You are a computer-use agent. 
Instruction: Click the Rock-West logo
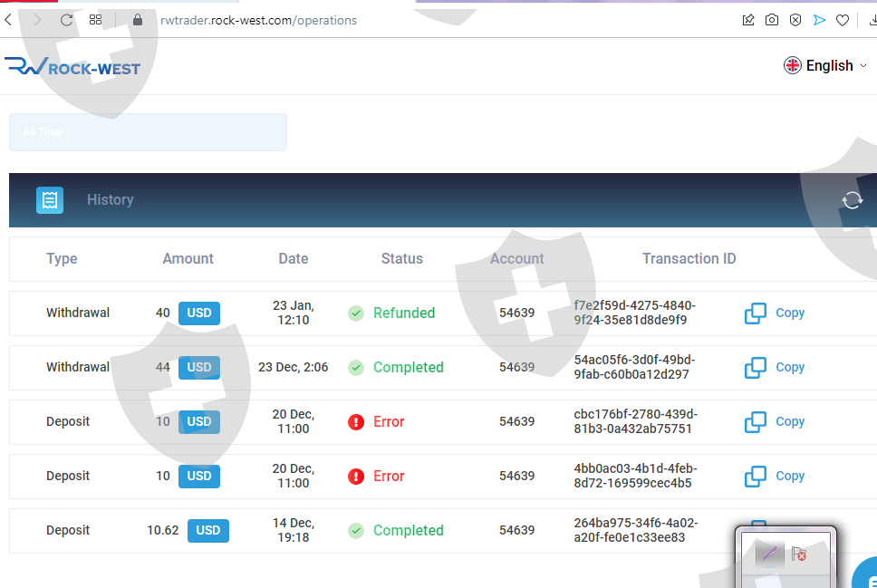[72, 66]
